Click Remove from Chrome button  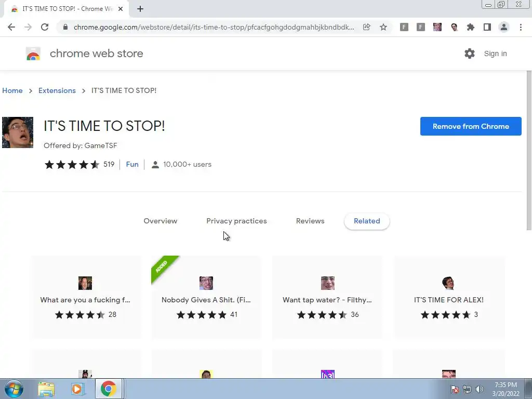pyautogui.click(x=471, y=126)
